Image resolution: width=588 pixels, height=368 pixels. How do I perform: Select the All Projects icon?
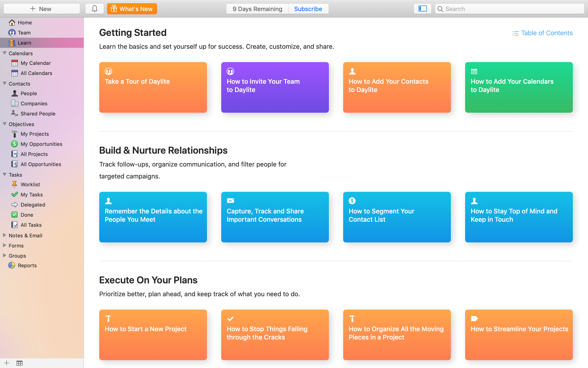[14, 154]
